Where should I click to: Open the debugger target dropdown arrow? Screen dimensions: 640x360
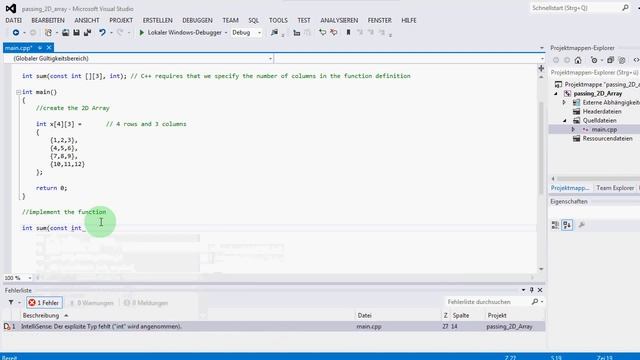[x=226, y=33]
